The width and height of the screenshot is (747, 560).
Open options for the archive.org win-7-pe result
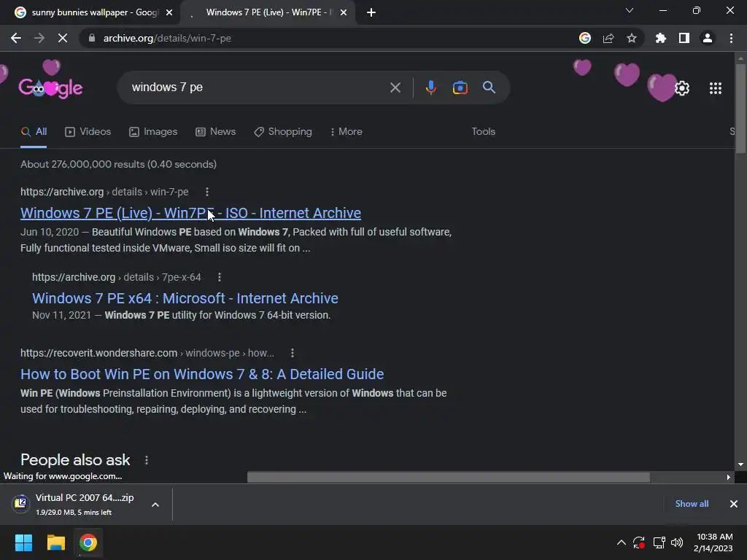point(206,192)
